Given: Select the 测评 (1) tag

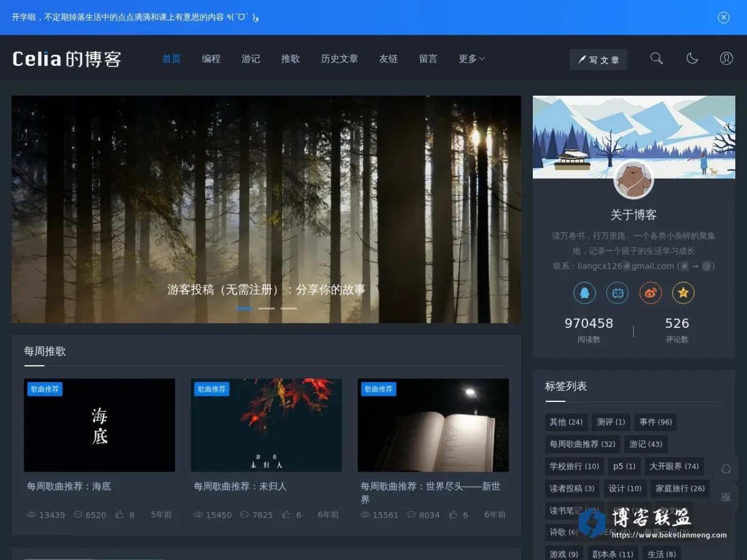Looking at the screenshot, I should click(611, 422).
